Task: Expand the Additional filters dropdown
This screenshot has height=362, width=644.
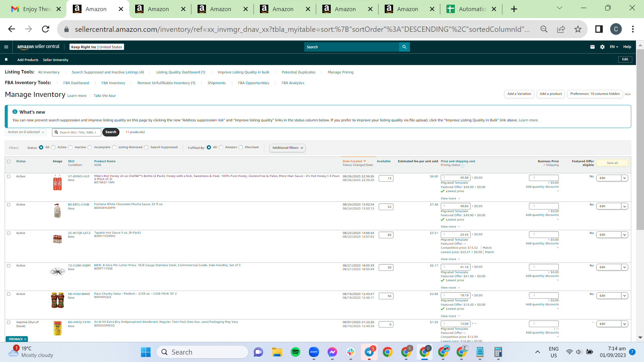Action: [x=287, y=148]
